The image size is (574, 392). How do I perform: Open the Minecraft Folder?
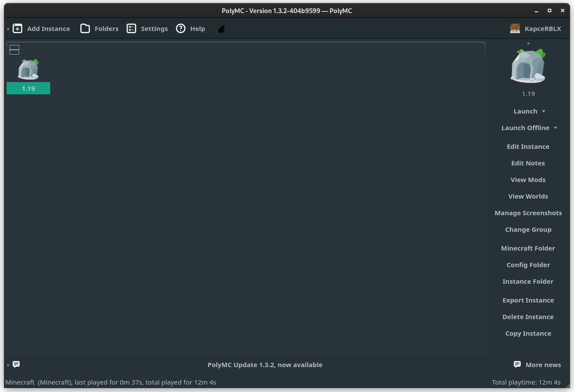click(528, 248)
